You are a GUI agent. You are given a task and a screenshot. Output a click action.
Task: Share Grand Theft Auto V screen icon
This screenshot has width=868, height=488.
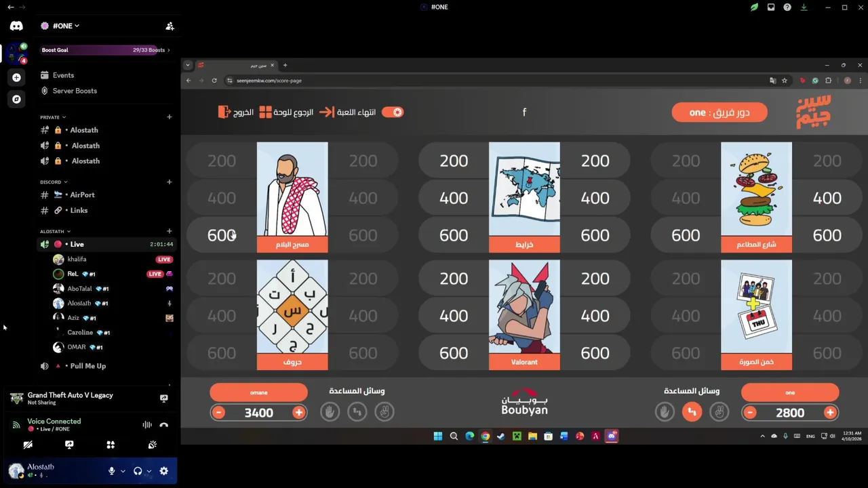[x=163, y=399]
